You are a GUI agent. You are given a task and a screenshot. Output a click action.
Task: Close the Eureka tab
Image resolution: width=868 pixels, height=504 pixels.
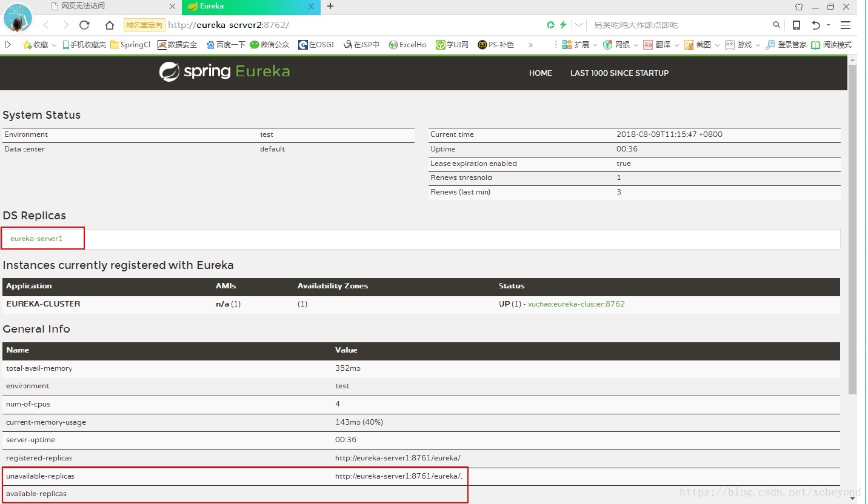tap(311, 7)
